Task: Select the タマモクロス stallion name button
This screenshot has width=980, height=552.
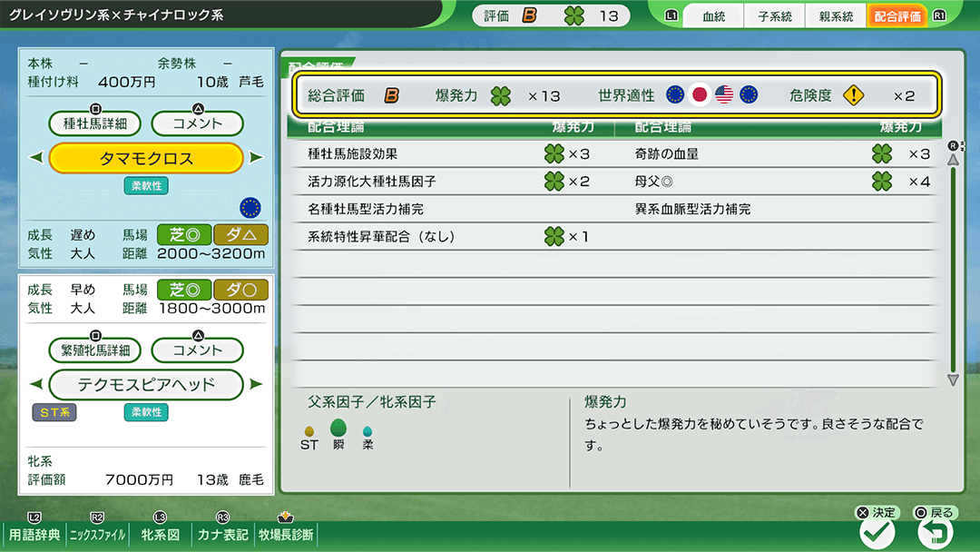Action: [x=146, y=158]
